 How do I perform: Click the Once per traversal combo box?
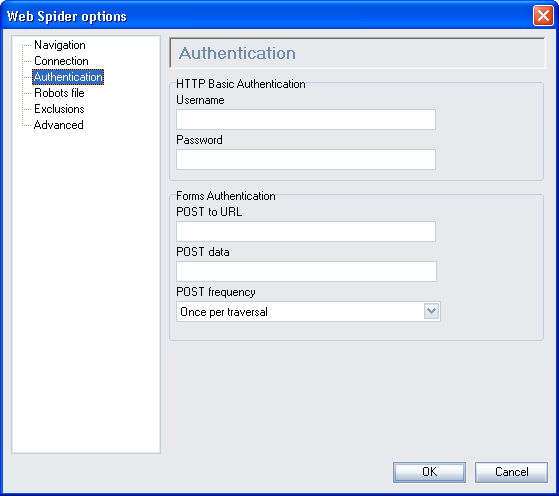point(308,312)
